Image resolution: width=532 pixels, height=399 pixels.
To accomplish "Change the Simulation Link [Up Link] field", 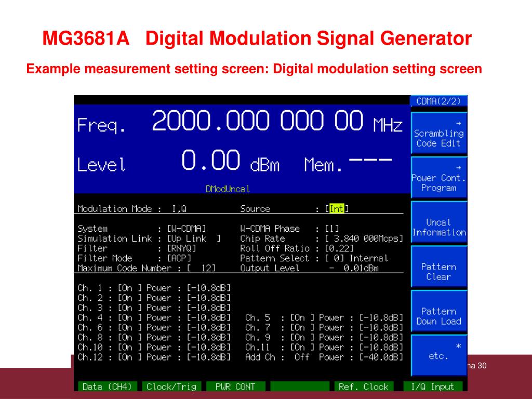I will pos(194,238).
